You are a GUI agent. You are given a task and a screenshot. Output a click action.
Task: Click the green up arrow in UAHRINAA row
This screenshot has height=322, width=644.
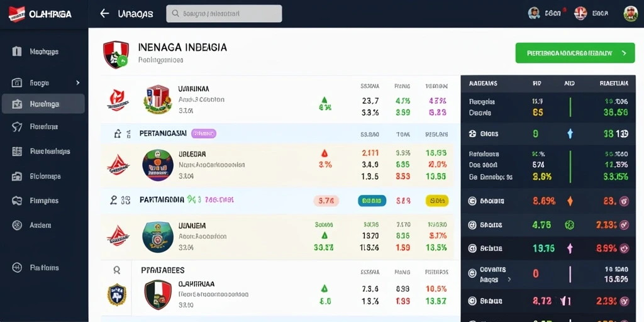click(324, 99)
